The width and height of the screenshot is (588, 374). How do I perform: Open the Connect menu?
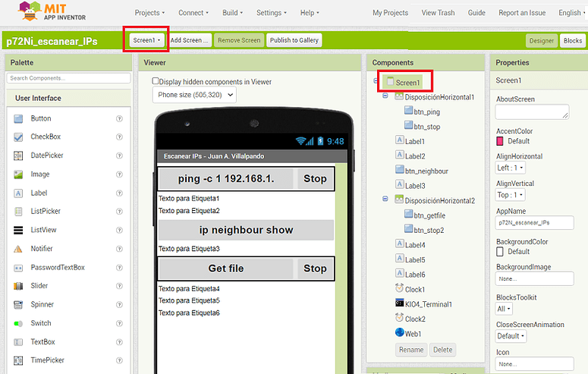[193, 13]
